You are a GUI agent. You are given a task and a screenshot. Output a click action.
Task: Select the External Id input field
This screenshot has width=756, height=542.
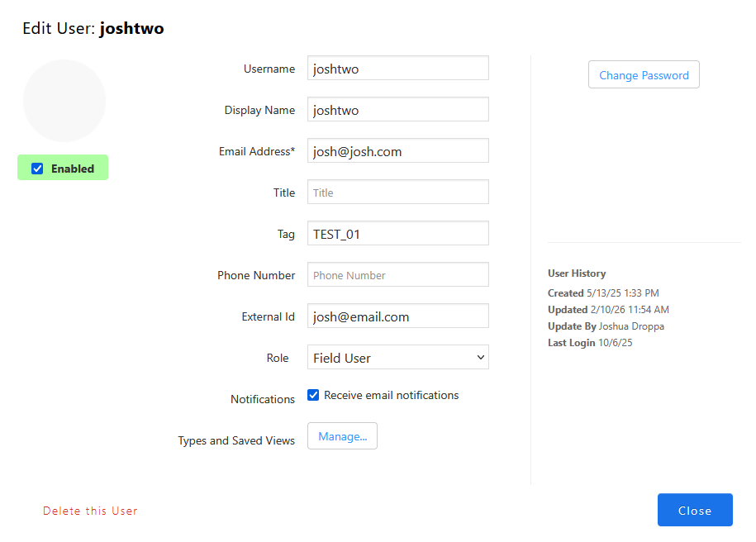click(397, 316)
